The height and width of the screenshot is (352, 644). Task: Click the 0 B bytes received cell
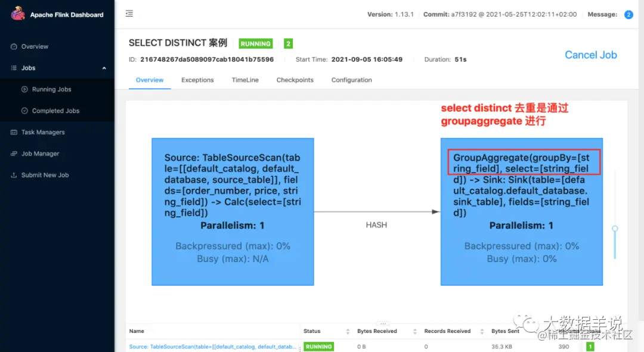(x=361, y=347)
